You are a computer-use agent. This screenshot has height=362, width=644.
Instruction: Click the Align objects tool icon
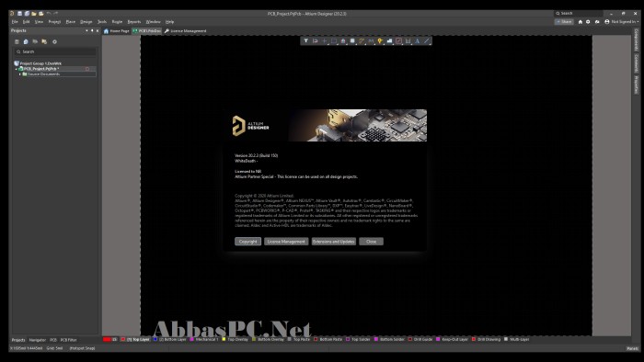343,41
